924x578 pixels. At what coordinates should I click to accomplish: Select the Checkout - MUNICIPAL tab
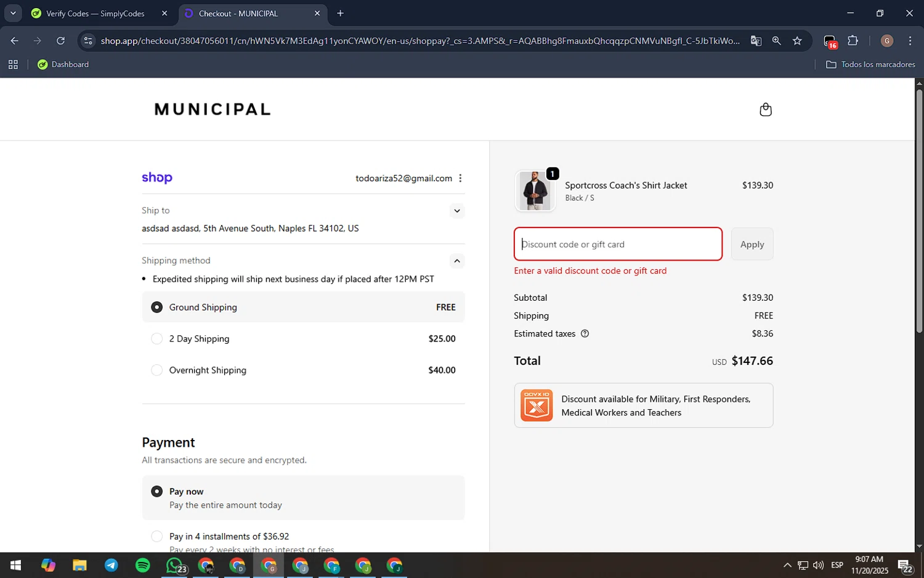[253, 13]
